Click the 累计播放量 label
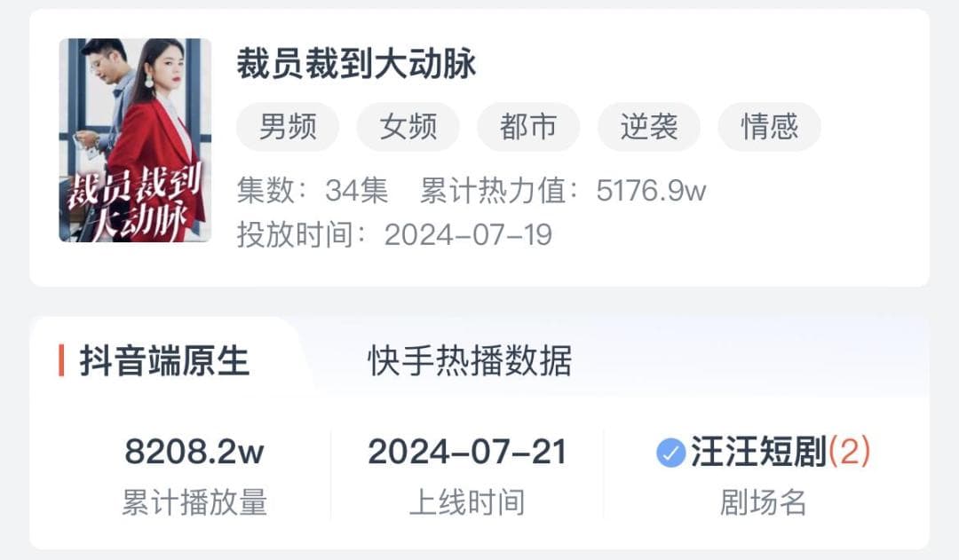The image size is (959, 560). coord(194,502)
